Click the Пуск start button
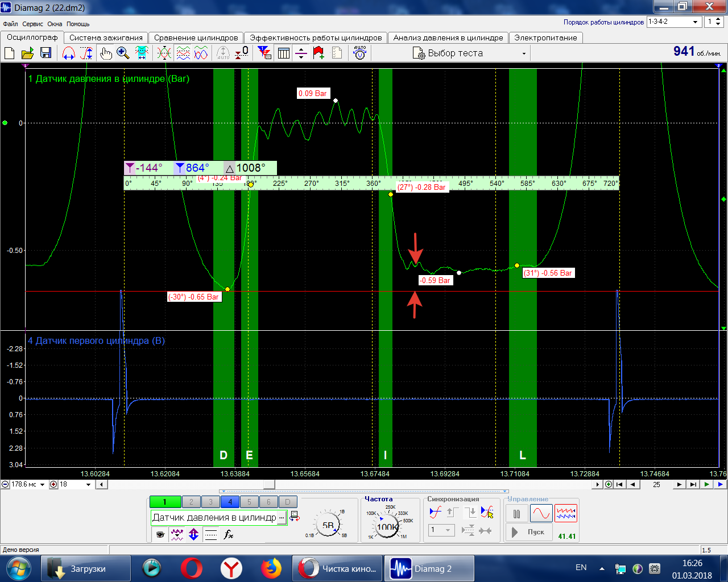Viewport: 728px width, 582px height. (x=528, y=532)
